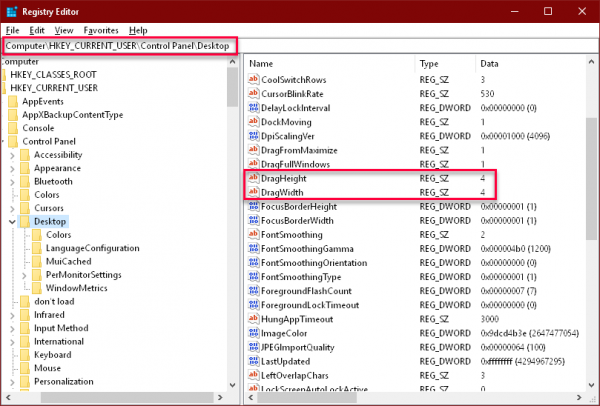Select the MuiCached subkey
Screen dimensions: 600x406
[x=68, y=262]
